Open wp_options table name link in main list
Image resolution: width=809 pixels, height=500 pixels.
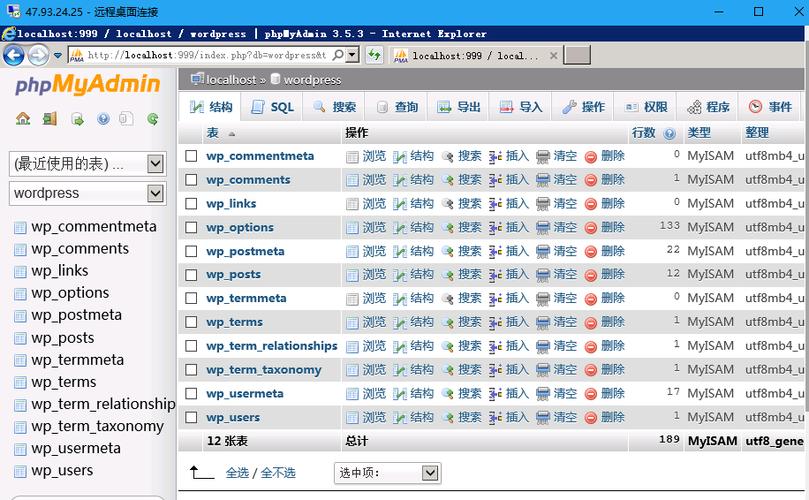pyautogui.click(x=240, y=228)
